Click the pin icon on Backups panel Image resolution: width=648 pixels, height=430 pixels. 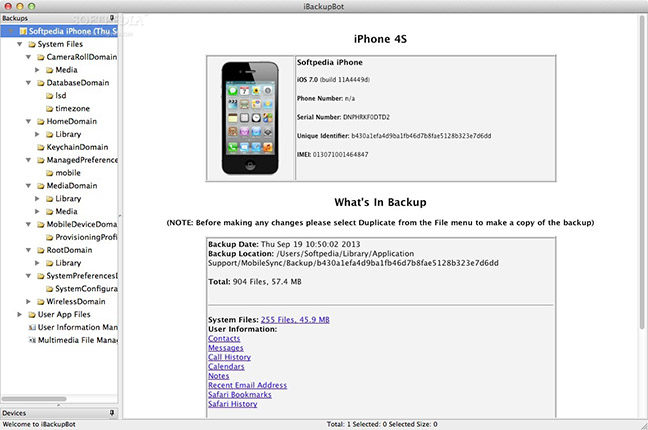112,18
